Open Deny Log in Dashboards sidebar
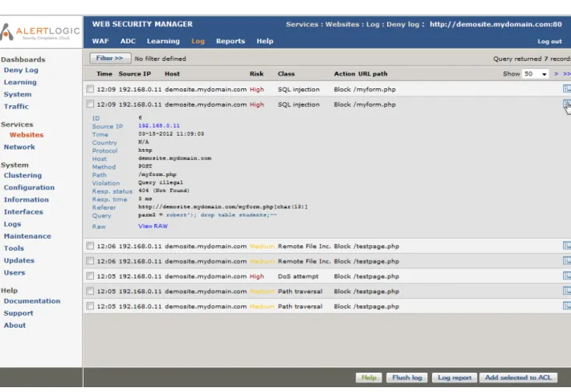The image size is (571, 392). click(x=21, y=70)
